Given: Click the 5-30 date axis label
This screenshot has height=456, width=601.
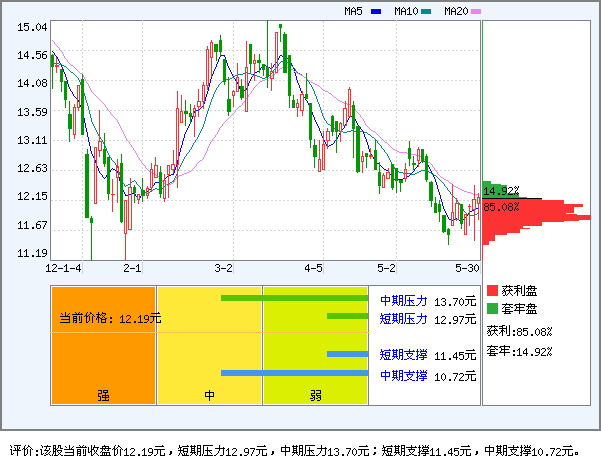Looking at the screenshot, I should click(x=467, y=269).
